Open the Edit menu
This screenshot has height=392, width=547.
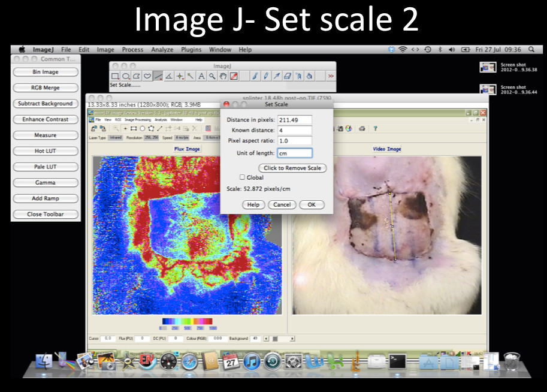click(x=84, y=50)
